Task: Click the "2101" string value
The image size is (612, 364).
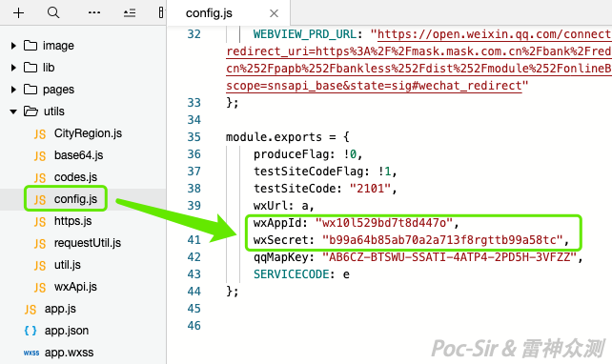Action: 370,189
